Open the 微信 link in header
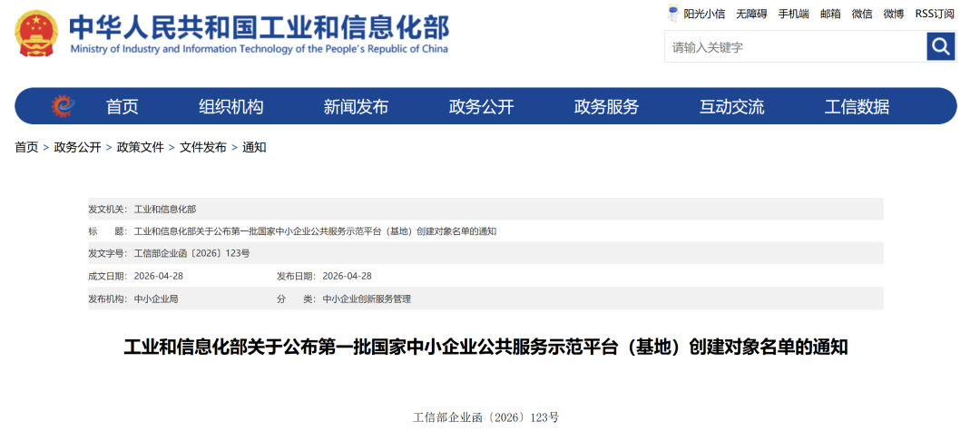Screen dimensions: 980x431 tap(862, 14)
